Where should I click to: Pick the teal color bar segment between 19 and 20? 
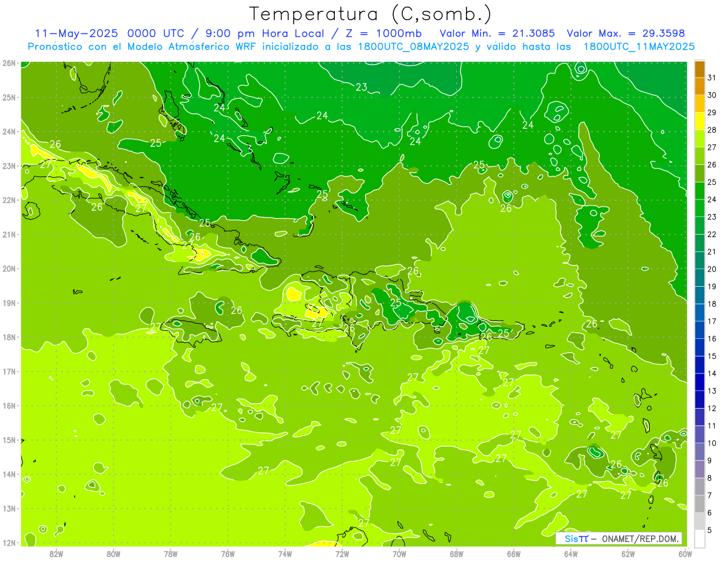699,278
